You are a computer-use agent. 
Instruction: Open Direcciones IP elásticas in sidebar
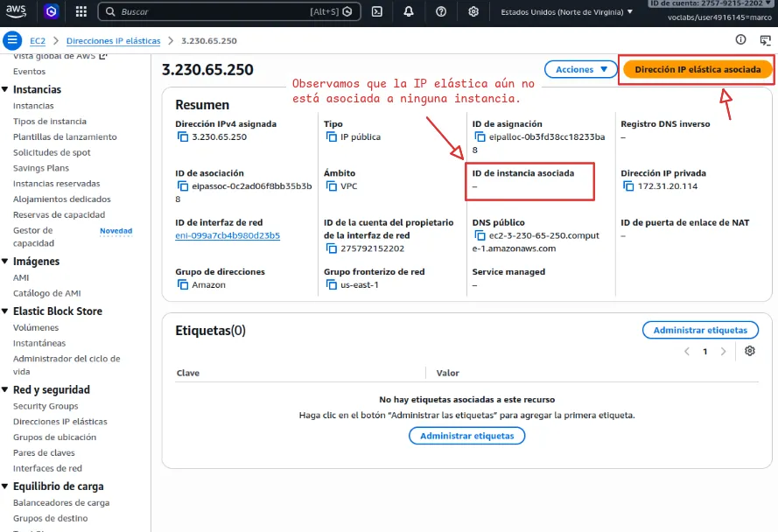pos(60,422)
